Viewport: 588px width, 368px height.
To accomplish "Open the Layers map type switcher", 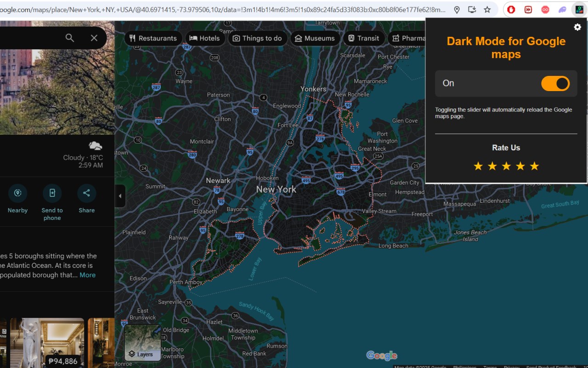I will click(143, 343).
